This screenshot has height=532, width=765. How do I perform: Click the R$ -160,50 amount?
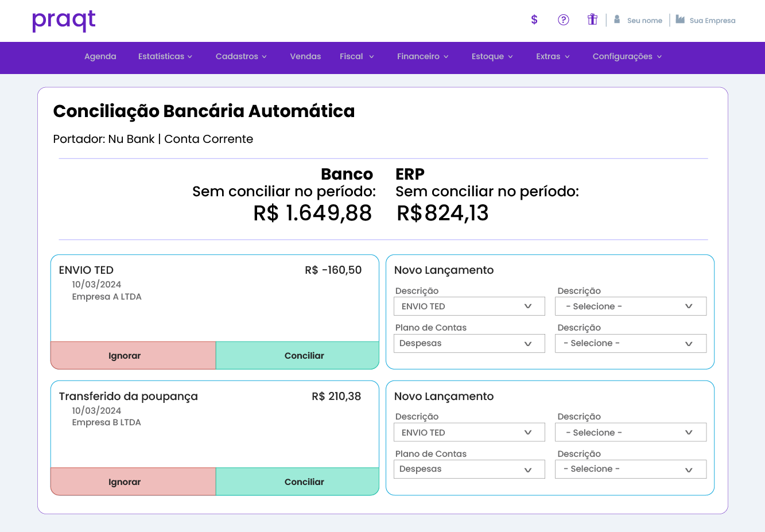pos(333,270)
